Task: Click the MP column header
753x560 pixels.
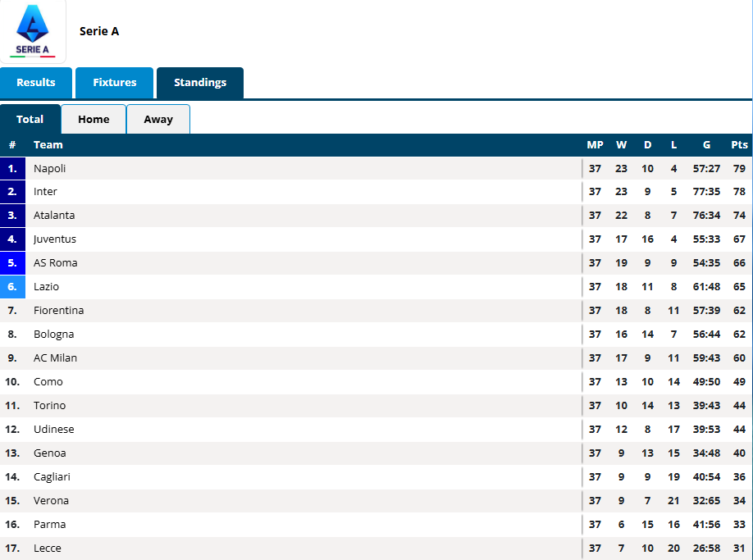Action: click(x=595, y=145)
